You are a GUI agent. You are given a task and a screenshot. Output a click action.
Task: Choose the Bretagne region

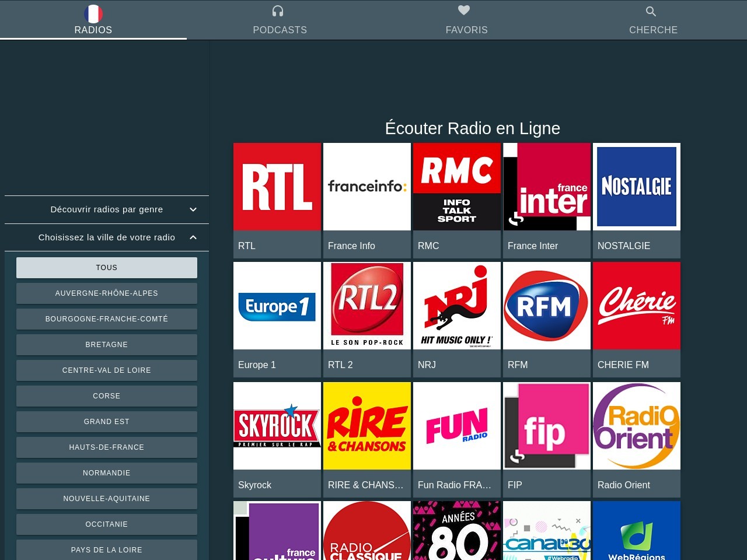point(107,345)
